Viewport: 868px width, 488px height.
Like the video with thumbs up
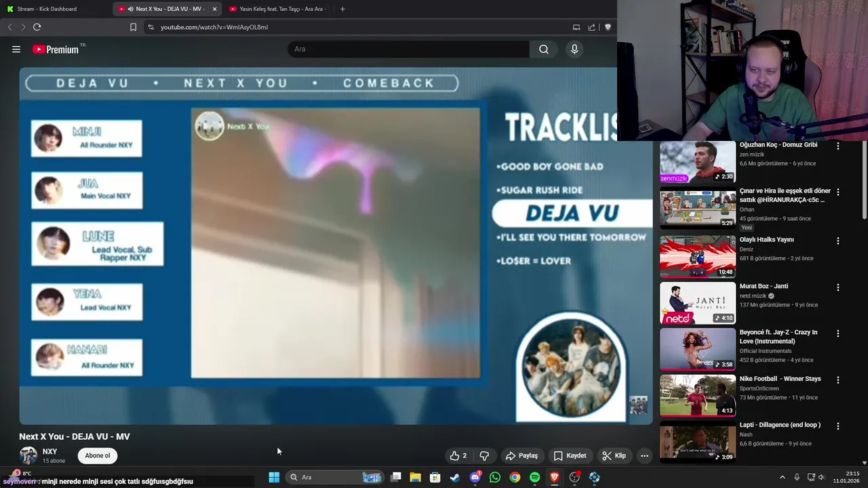458,455
